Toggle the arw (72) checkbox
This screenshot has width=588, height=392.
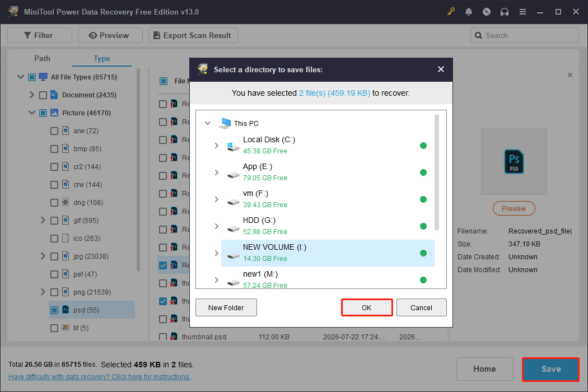(x=54, y=131)
